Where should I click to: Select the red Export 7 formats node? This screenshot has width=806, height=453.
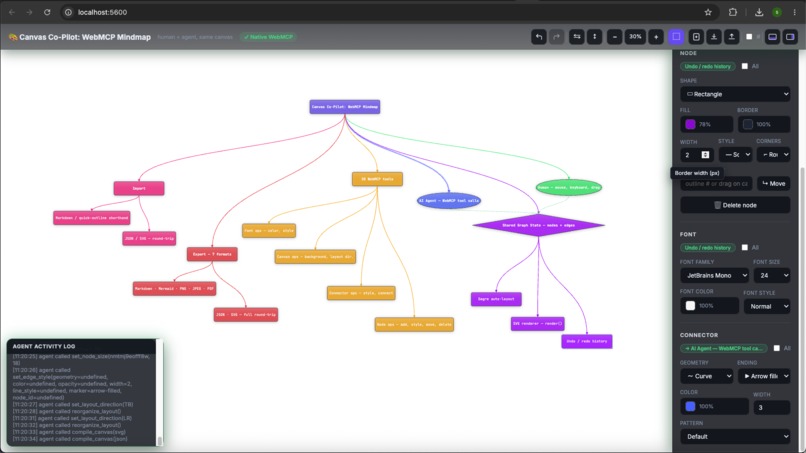click(212, 254)
